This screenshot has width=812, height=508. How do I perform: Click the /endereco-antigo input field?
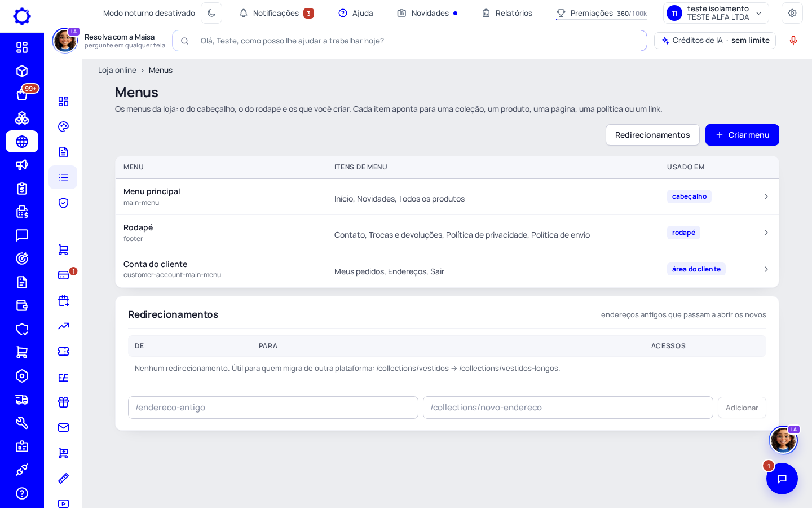273,408
